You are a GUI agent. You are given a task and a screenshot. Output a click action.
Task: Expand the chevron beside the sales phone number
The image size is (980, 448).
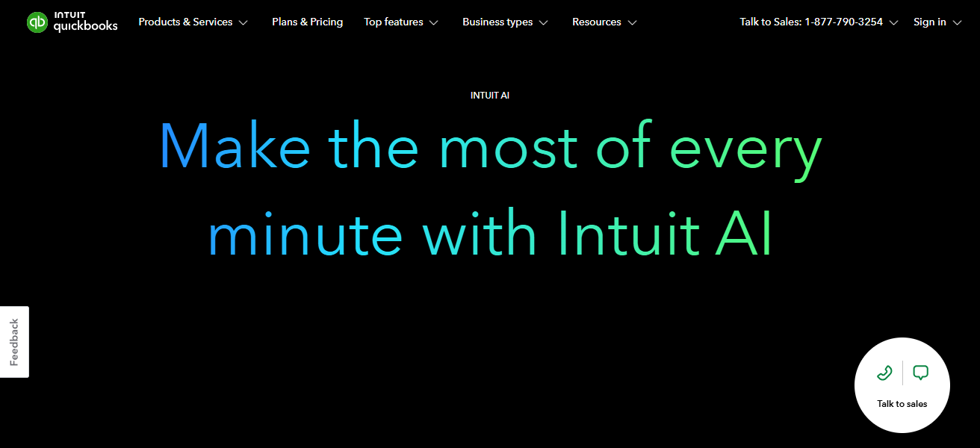tap(893, 23)
